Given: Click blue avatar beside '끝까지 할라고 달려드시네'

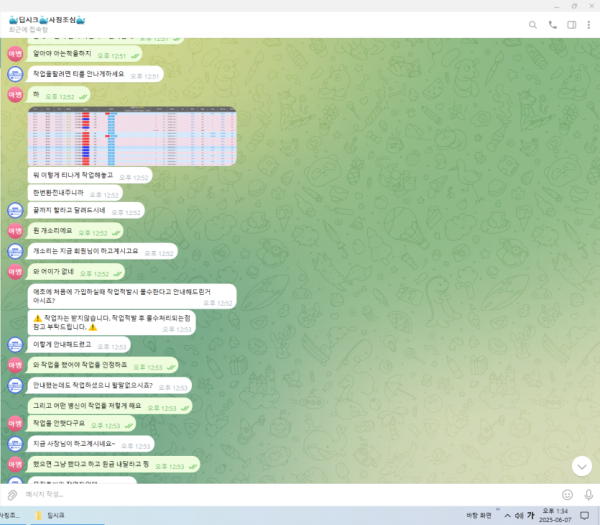Looking at the screenshot, I should click(x=15, y=210).
